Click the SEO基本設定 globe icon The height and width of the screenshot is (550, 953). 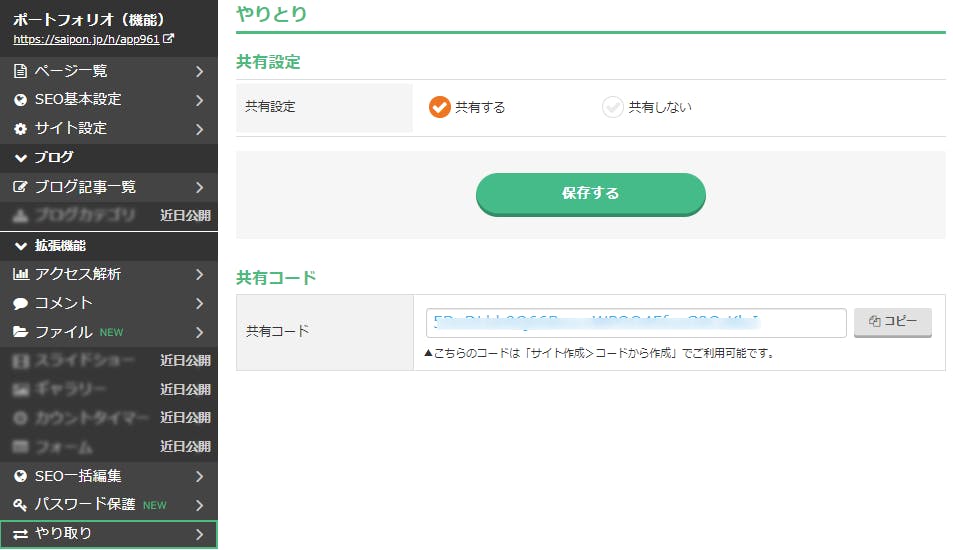click(20, 100)
